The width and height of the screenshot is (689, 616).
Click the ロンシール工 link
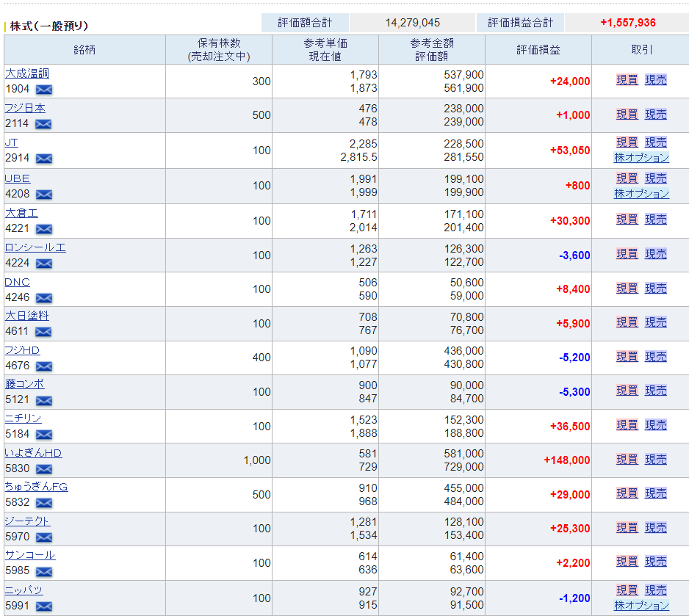(35, 247)
